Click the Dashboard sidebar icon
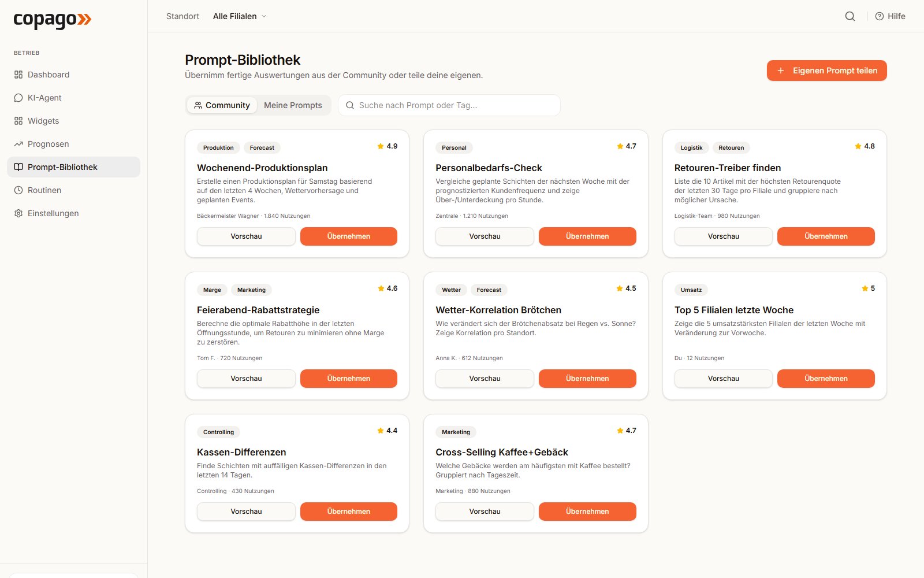 pos(18,75)
